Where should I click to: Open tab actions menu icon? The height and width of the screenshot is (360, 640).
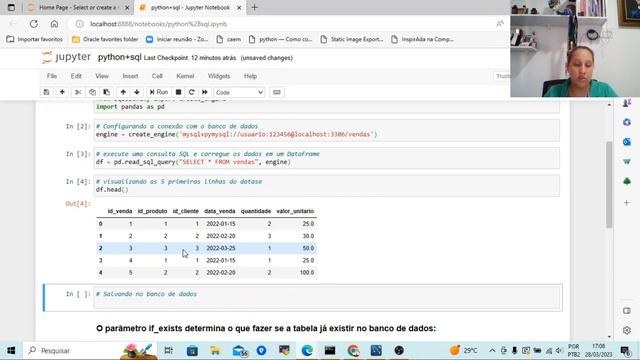tap(11, 7)
